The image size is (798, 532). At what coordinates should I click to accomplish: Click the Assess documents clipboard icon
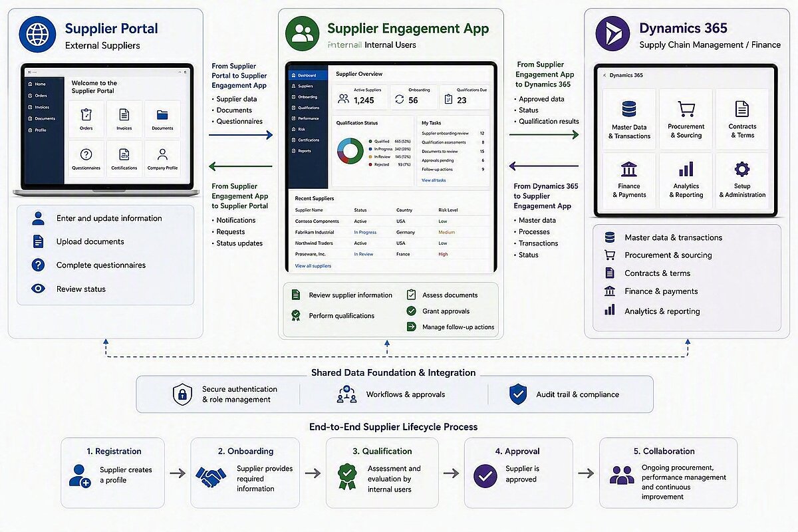pyautogui.click(x=411, y=294)
